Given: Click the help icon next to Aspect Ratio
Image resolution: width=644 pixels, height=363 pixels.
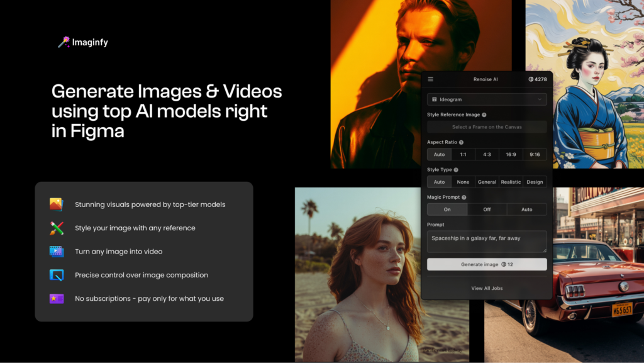Looking at the screenshot, I should click(461, 142).
